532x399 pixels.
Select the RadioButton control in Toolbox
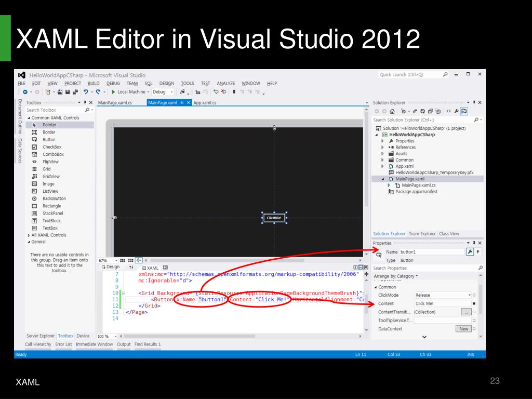[54, 198]
